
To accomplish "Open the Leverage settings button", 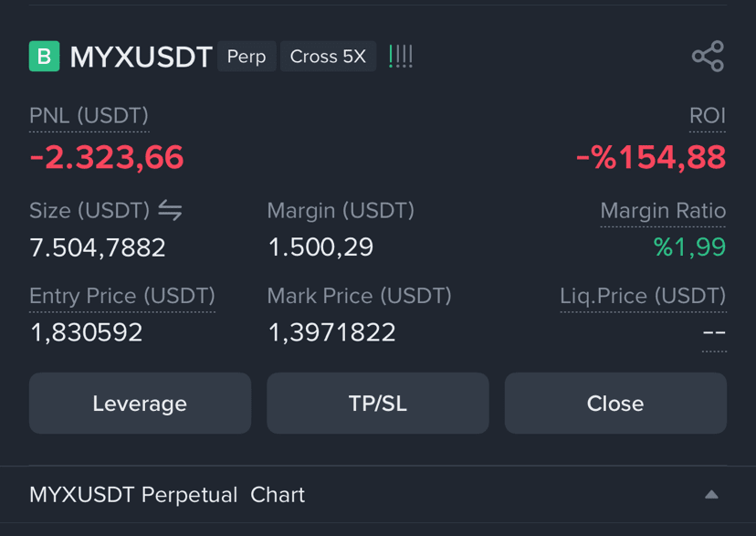I will click(140, 403).
